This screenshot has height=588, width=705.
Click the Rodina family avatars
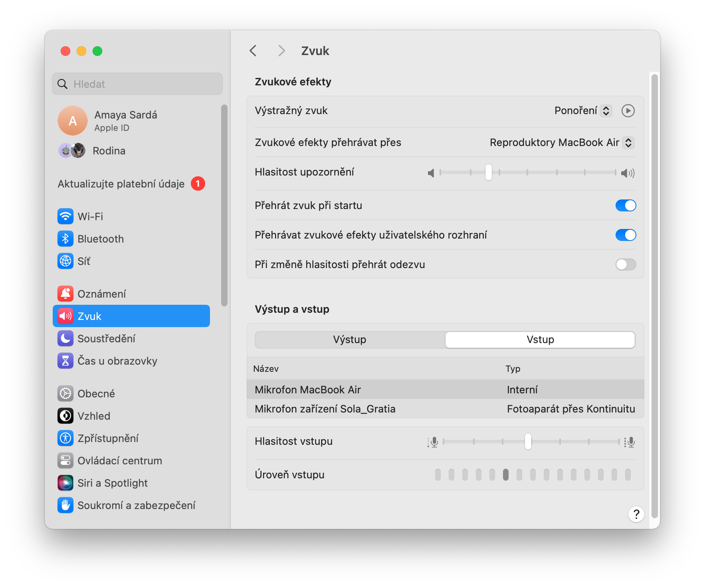[72, 151]
